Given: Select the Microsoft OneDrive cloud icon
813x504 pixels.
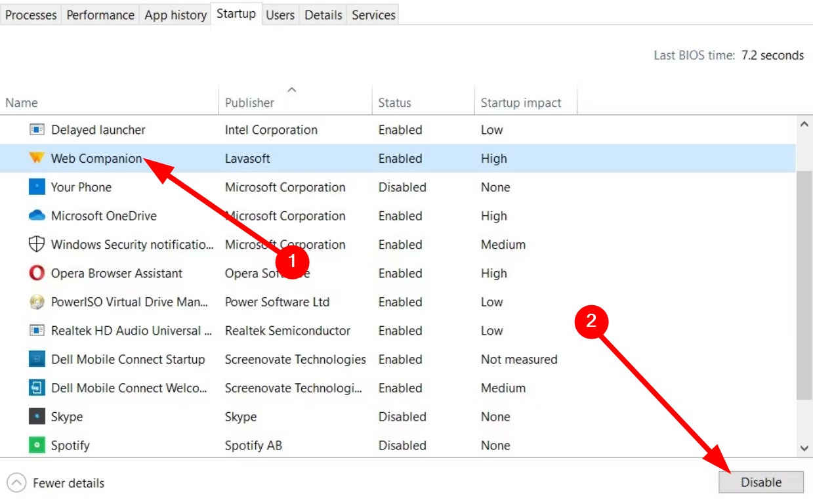Looking at the screenshot, I should tap(37, 216).
